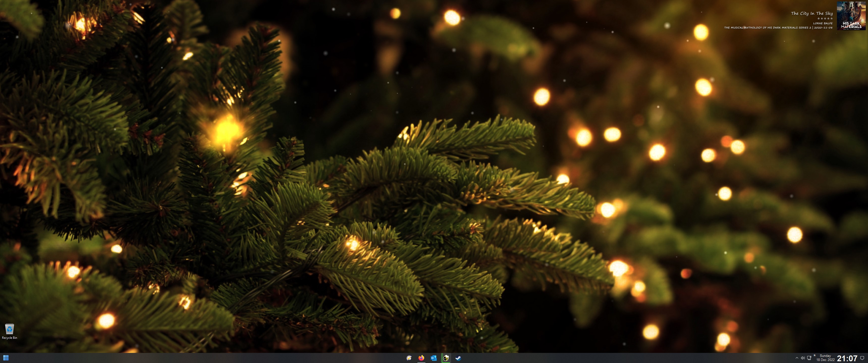Click the His Dark Materials album art

pos(851,15)
